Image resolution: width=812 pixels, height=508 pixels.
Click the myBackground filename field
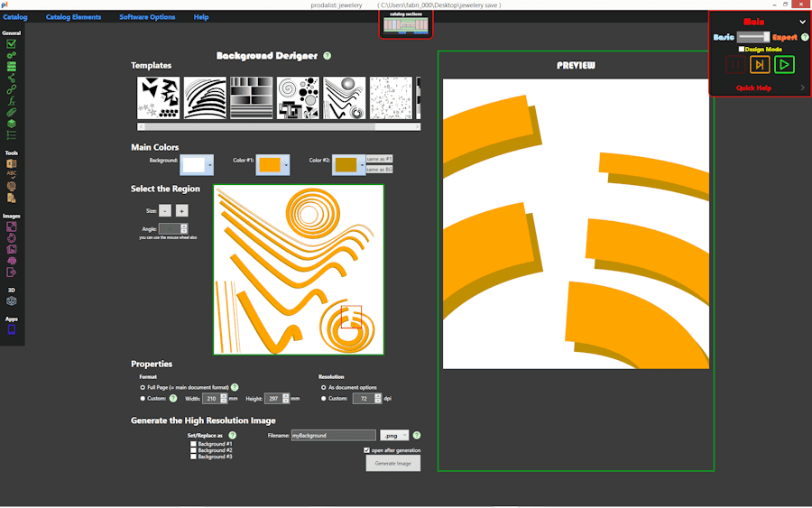coord(334,436)
